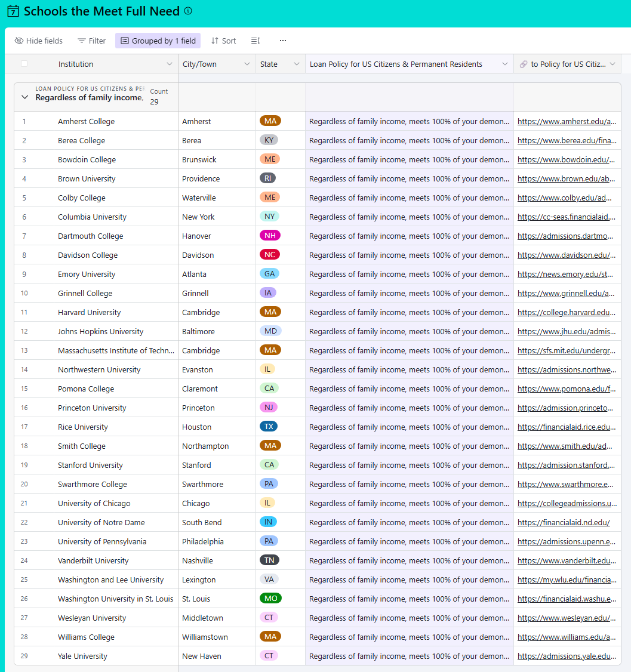
Task: Click row number 12 for Johns Hopkins
Action: click(x=24, y=331)
